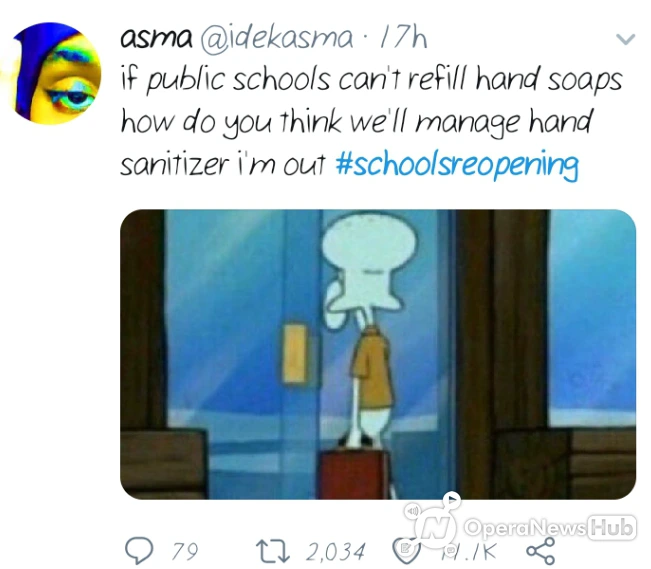Click the likes count next to heart
Viewport: 651px width, 569px height.
click(x=469, y=552)
